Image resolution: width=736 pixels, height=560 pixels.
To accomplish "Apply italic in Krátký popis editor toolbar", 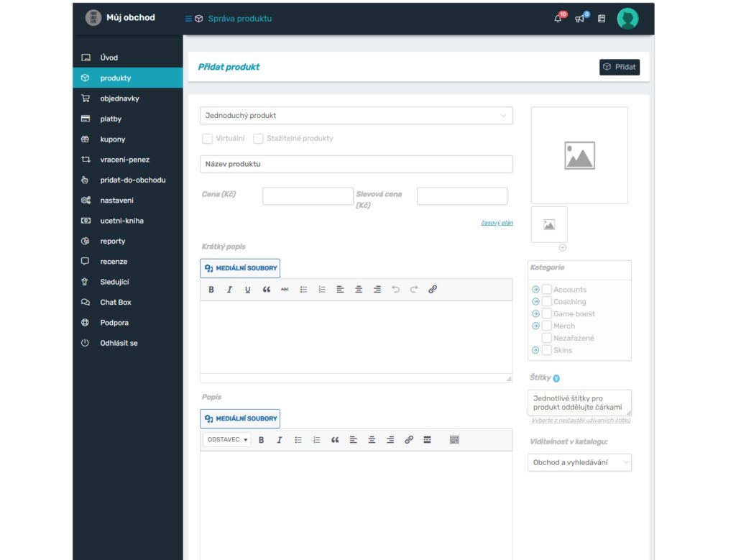I will (x=229, y=290).
